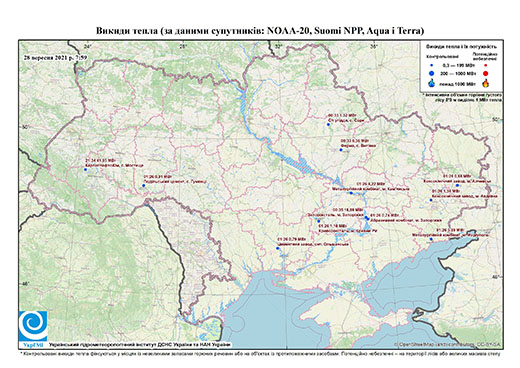
Task: Click the blue heat marker near Mariupol
Action: [431, 239]
